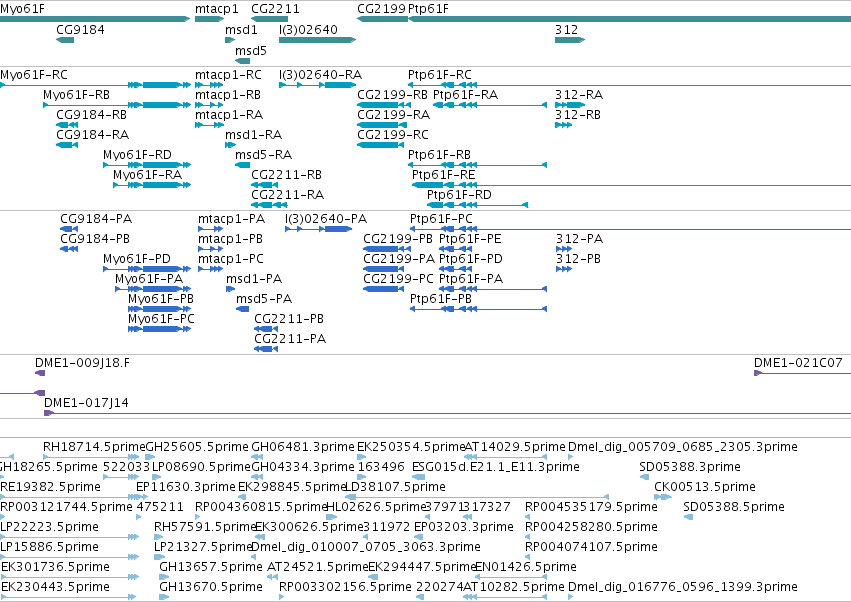Image resolution: width=851 pixels, height=602 pixels.
Task: Select the 312-RA transcript
Action: 570,105
